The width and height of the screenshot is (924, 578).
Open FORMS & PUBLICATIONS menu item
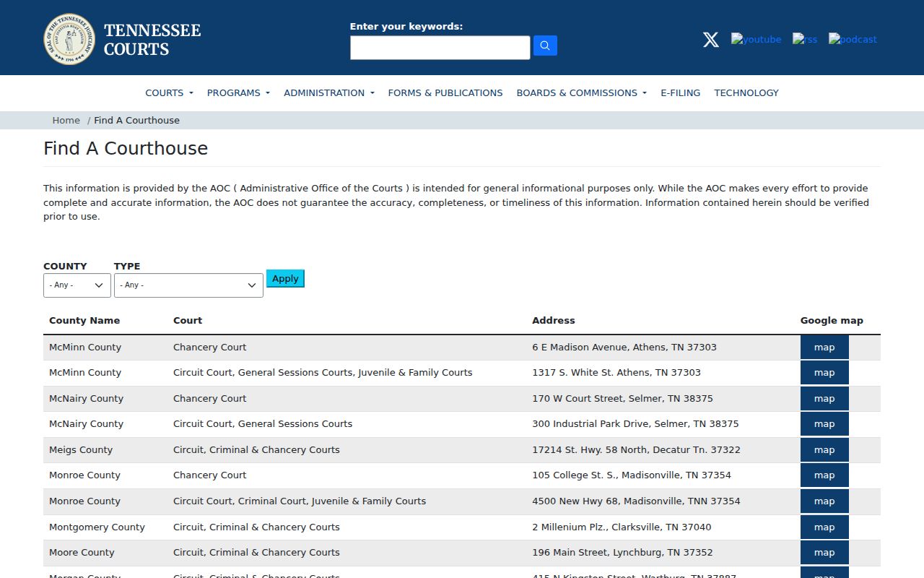445,92
